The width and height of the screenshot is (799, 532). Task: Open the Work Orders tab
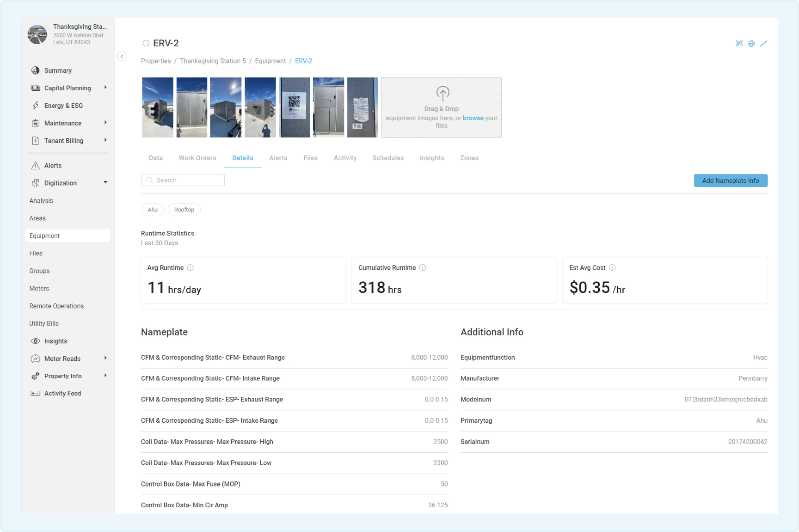tap(197, 158)
